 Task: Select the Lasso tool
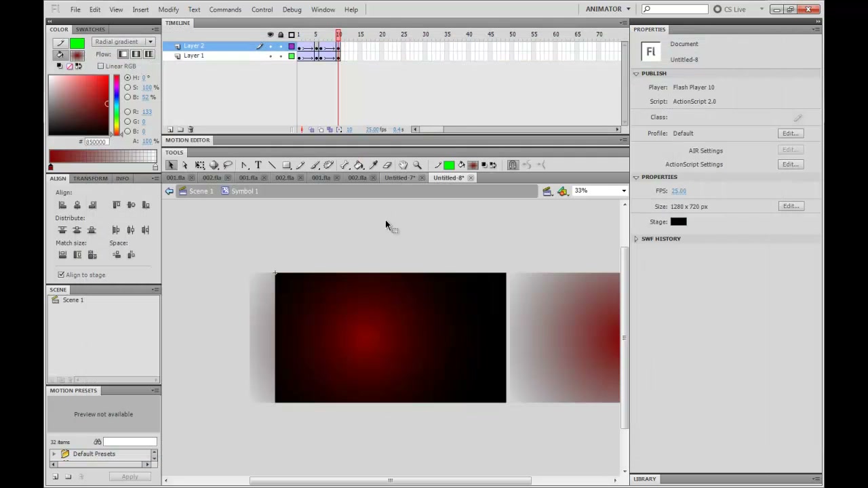pos(229,165)
